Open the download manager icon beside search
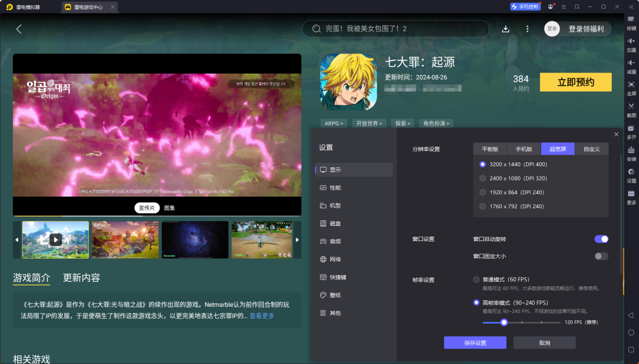The height and width of the screenshot is (364, 639). tap(506, 29)
